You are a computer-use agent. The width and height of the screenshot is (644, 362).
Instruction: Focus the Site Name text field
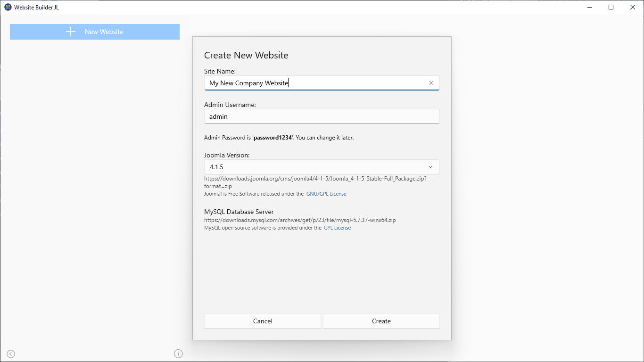click(316, 83)
